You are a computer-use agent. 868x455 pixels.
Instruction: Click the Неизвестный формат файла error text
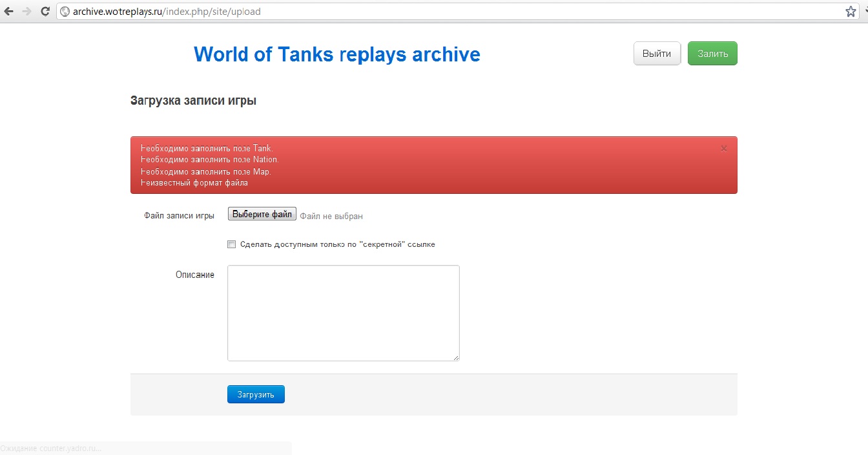[x=194, y=182]
